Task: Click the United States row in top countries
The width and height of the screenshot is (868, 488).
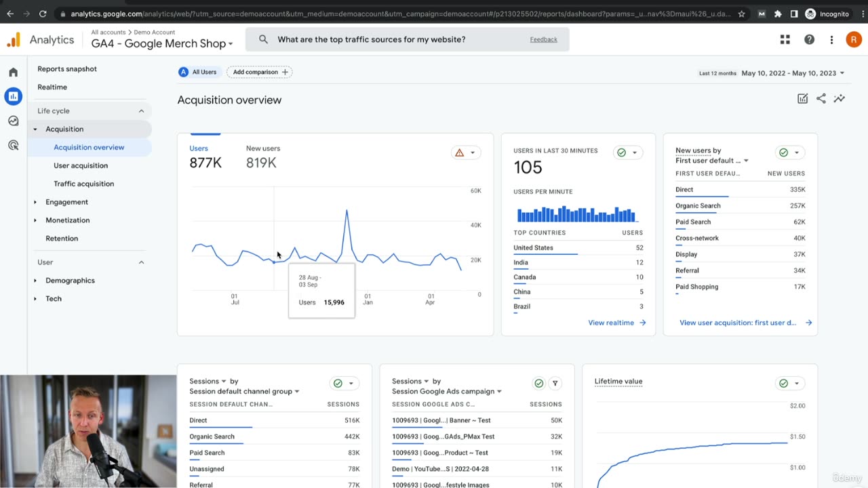Action: coord(578,248)
